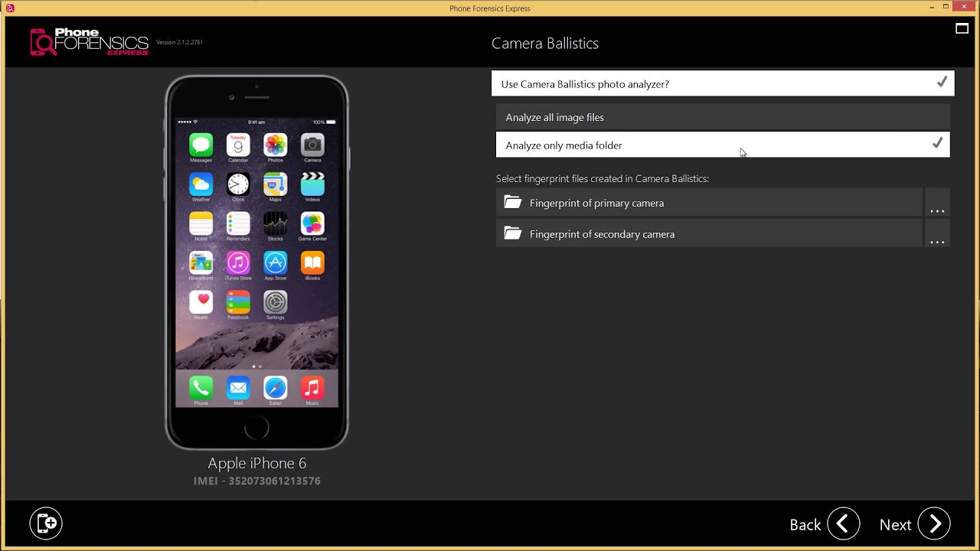Click the Stocks app icon on phone image
The image size is (980, 551).
(275, 223)
